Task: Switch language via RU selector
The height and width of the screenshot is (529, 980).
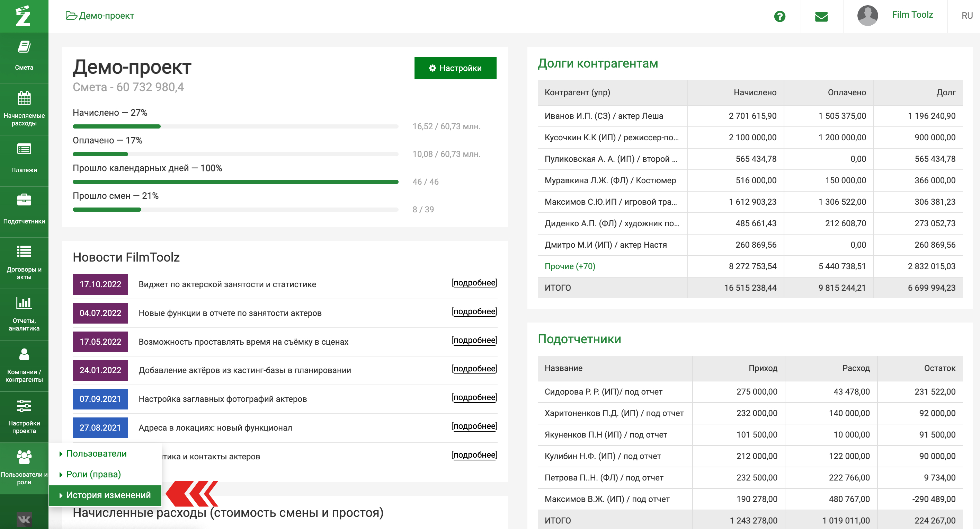Action: 967,16
